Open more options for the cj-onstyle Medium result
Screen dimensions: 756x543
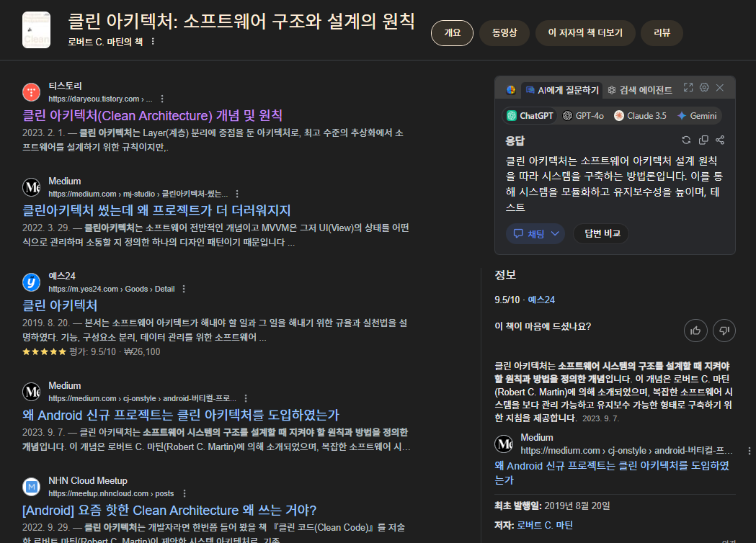tap(246, 398)
